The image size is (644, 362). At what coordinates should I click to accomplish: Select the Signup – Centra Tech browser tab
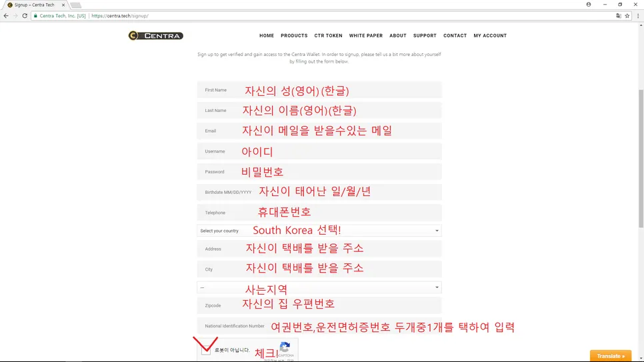[35, 5]
